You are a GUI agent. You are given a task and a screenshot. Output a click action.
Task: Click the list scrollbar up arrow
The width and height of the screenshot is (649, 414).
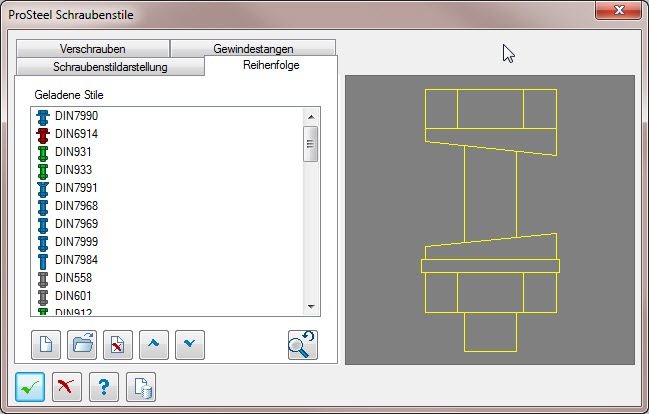(x=311, y=117)
